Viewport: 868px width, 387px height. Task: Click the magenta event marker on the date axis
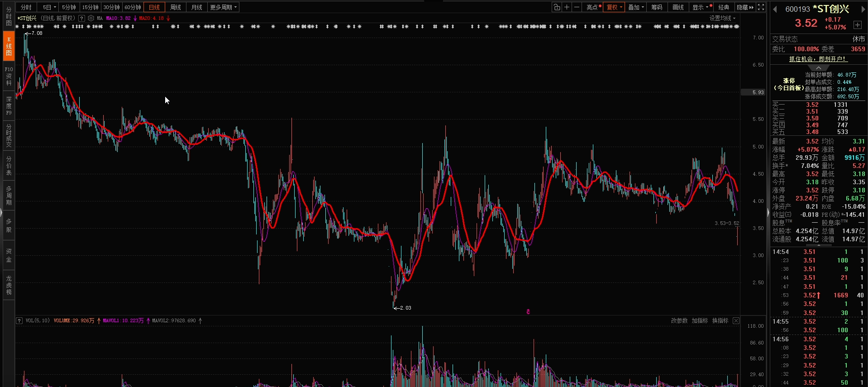coord(528,312)
